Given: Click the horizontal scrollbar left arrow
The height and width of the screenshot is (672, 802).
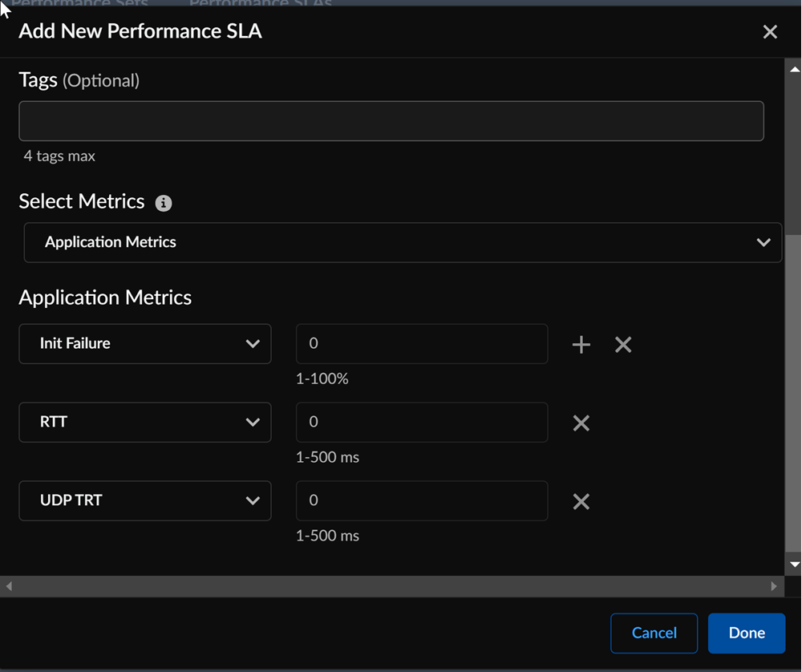Looking at the screenshot, I should 9,586.
